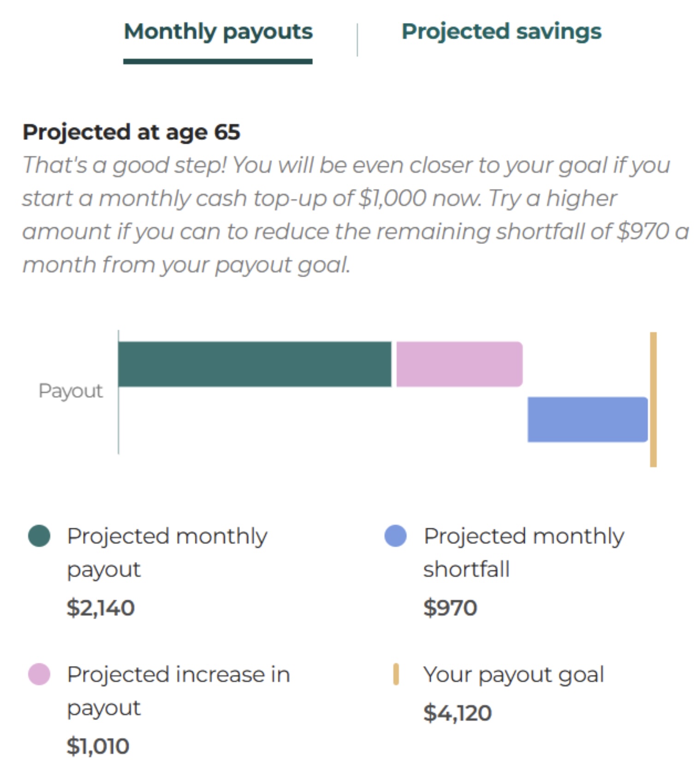Click the yellow payout goal legend marker
Viewport: 700px width, 769px height.
[x=396, y=674]
